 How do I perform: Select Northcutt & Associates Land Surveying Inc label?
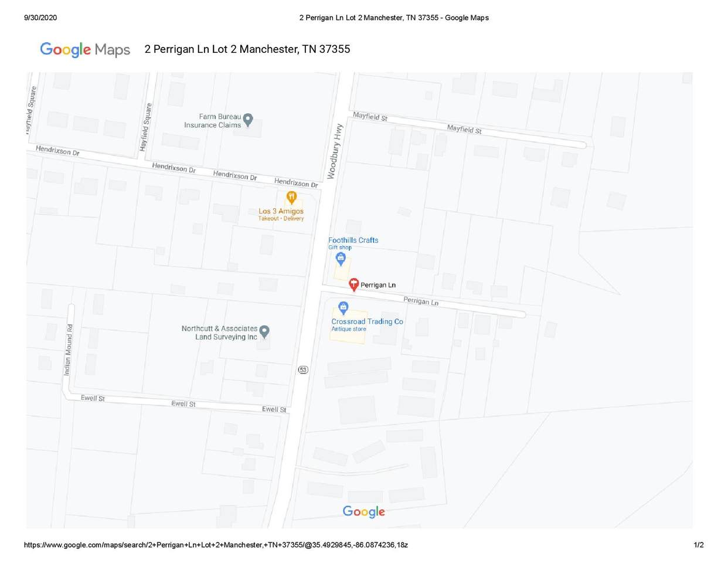click(220, 333)
